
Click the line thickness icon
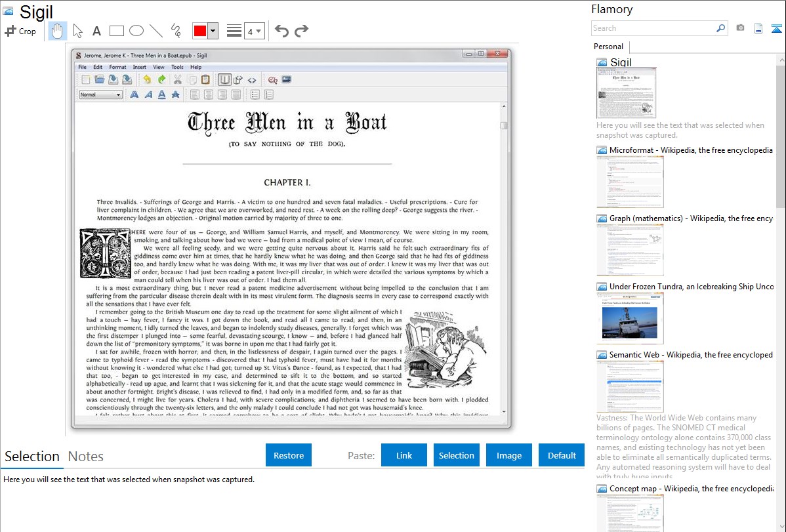[x=234, y=31]
